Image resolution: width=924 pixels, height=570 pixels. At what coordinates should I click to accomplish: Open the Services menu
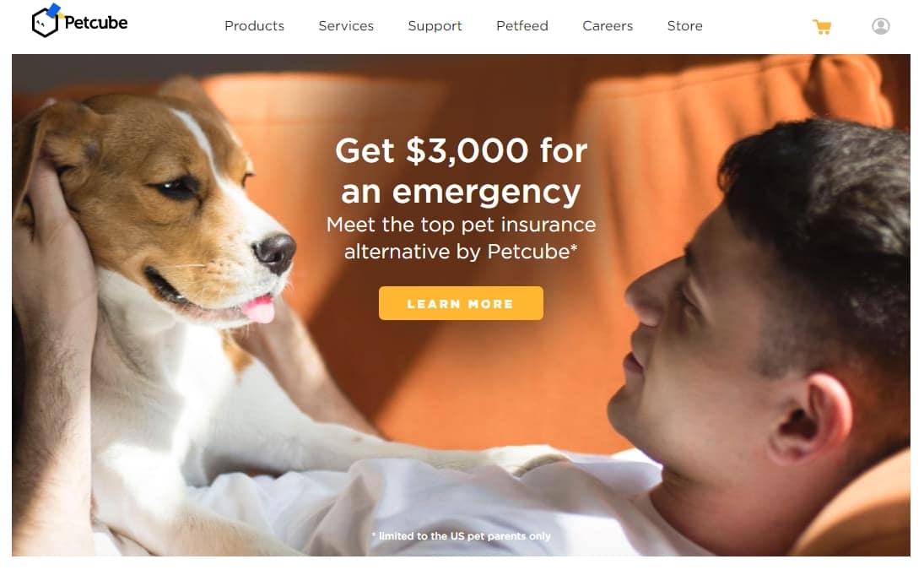pyautogui.click(x=346, y=26)
